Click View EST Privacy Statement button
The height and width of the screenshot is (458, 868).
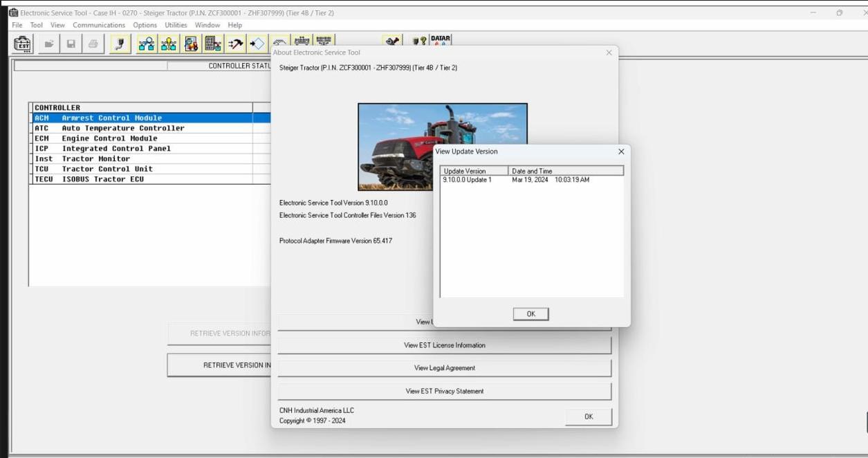click(445, 391)
